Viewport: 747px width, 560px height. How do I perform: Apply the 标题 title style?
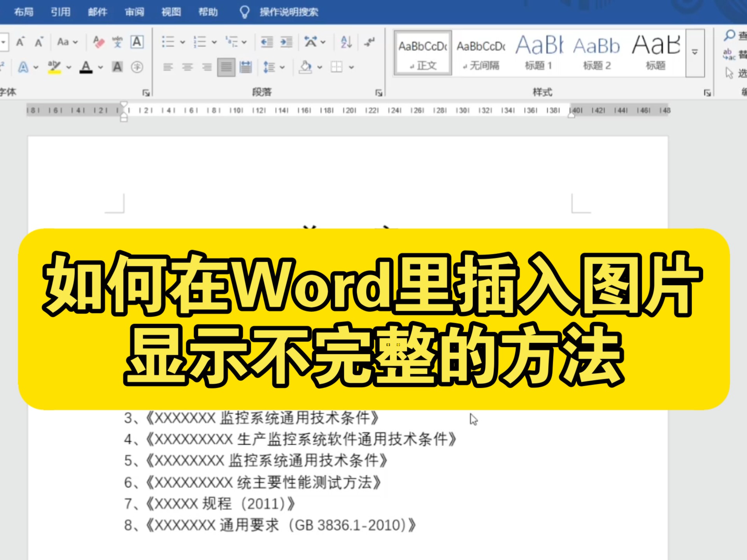click(x=656, y=53)
